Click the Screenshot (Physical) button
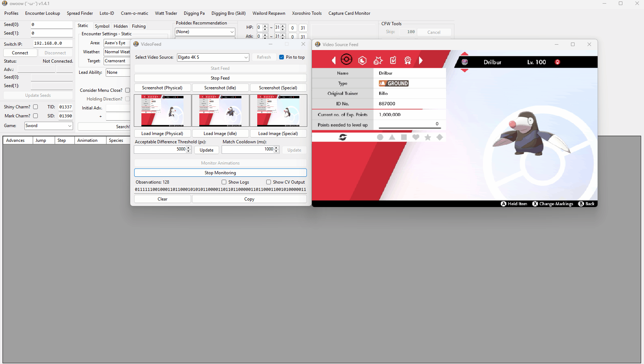Screen dimensions: 644x364 (162, 88)
